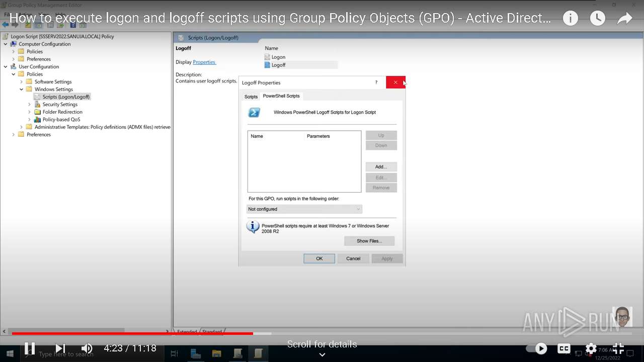Exit full screen mode

click(618, 348)
